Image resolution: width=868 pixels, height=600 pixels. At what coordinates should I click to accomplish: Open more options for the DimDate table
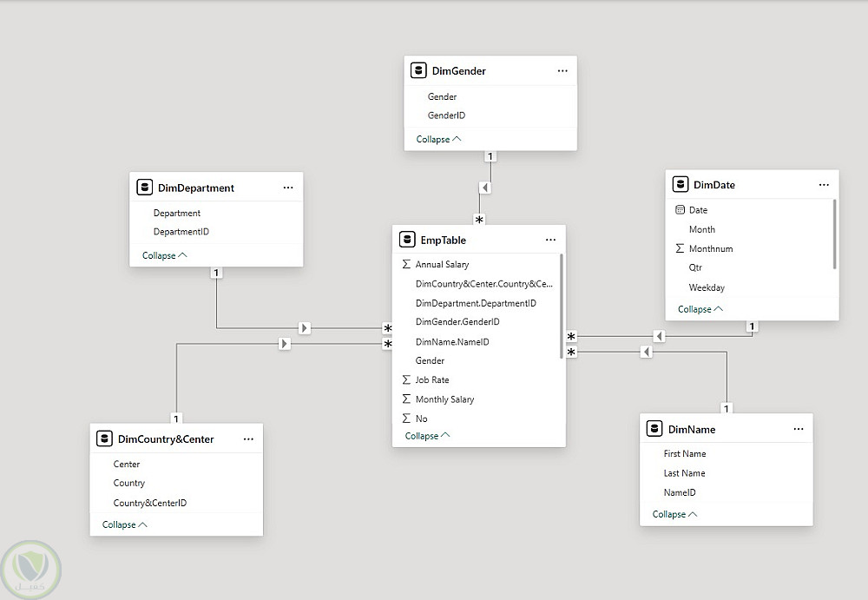(x=824, y=185)
